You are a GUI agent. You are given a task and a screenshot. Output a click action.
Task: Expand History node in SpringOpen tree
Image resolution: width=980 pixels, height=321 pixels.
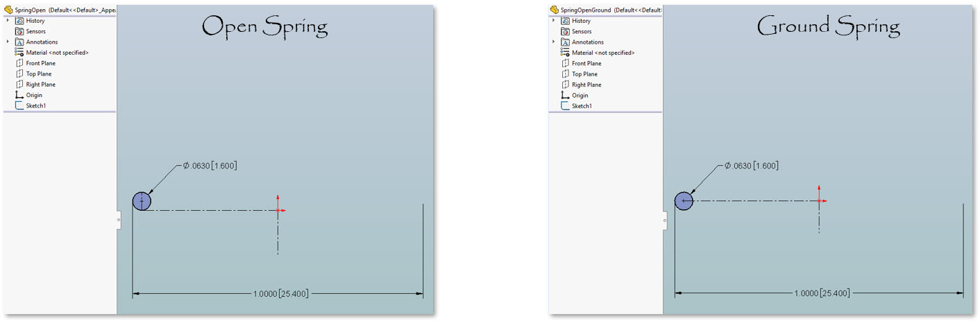tap(8, 21)
